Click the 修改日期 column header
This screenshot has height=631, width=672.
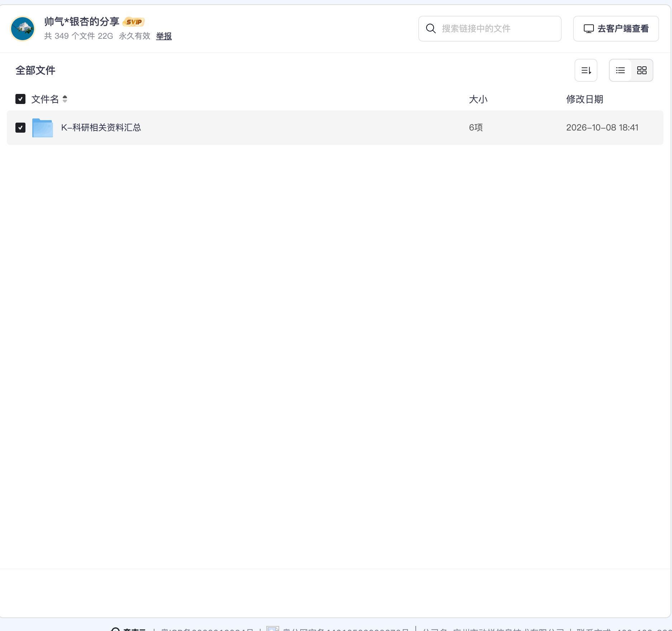tap(585, 99)
